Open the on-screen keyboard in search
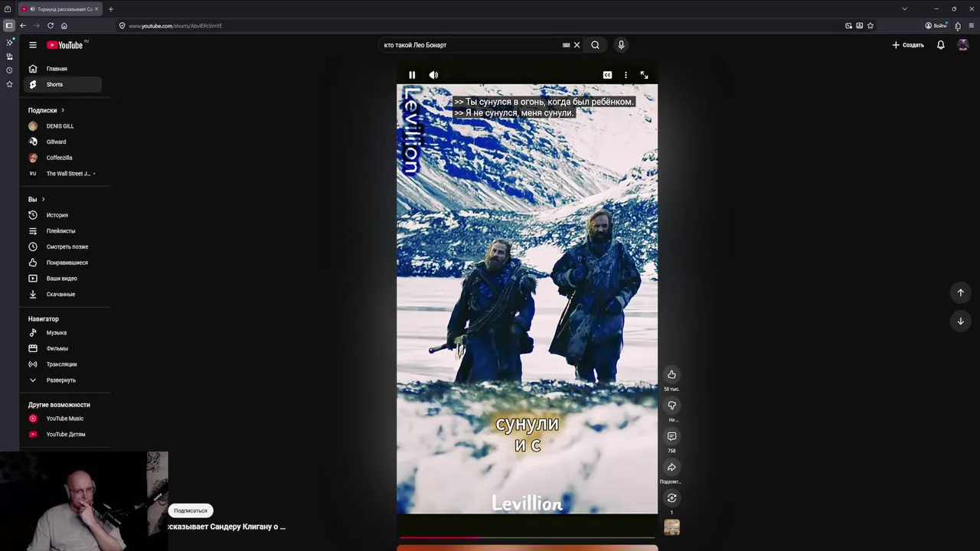The width and height of the screenshot is (980, 551). click(x=567, y=45)
